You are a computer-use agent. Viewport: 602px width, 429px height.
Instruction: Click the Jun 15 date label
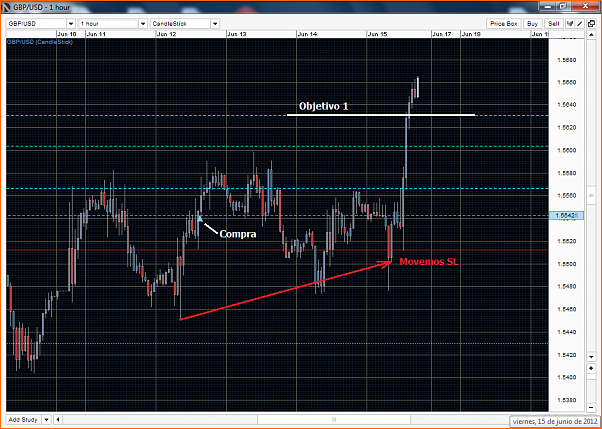pyautogui.click(x=377, y=34)
